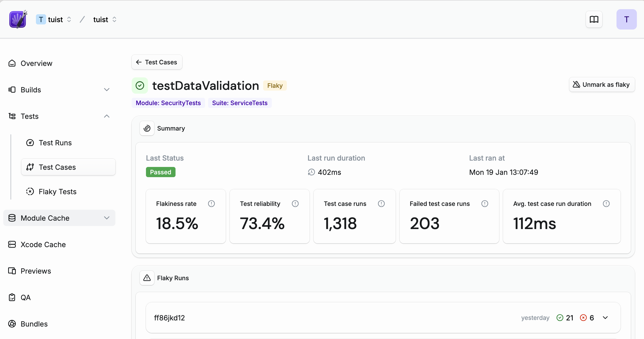Open the user avatar T menu
Screen dimensions: 644x339
pos(626,19)
